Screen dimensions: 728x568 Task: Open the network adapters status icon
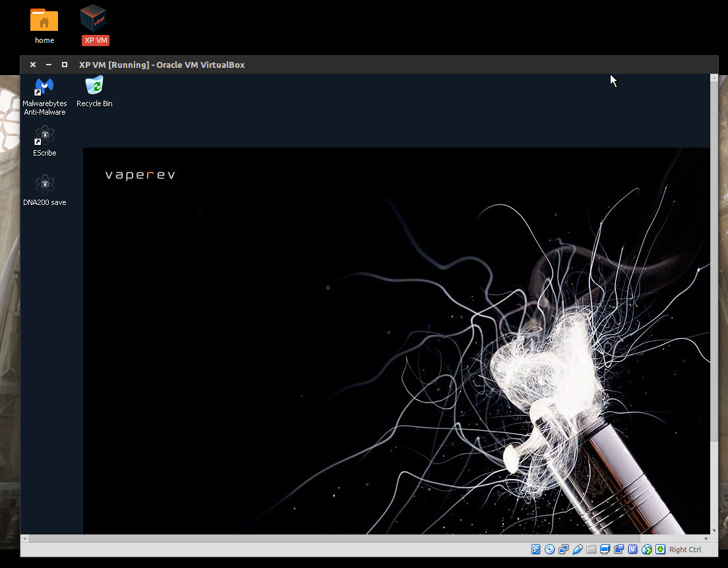pos(564,550)
